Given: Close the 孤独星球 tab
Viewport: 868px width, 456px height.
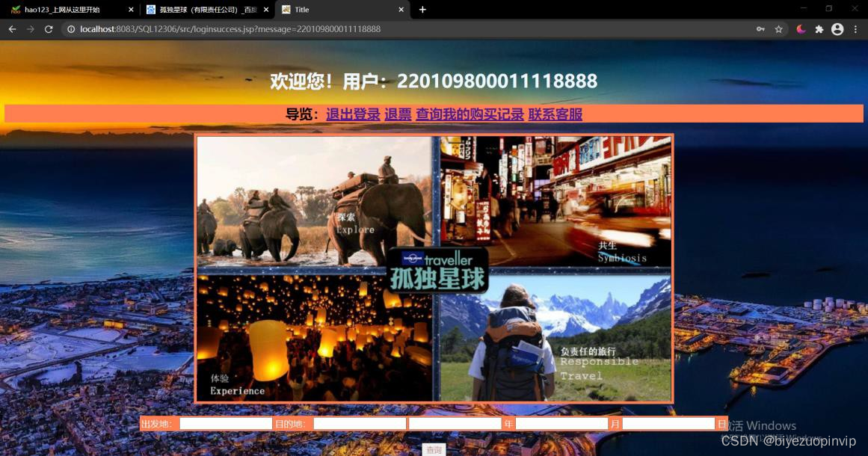Looking at the screenshot, I should [265, 10].
